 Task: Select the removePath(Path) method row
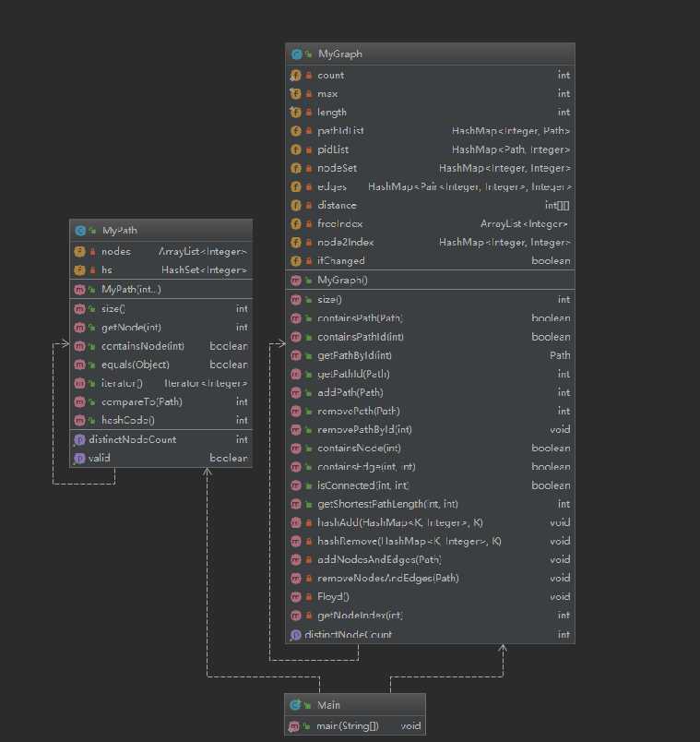click(x=431, y=412)
